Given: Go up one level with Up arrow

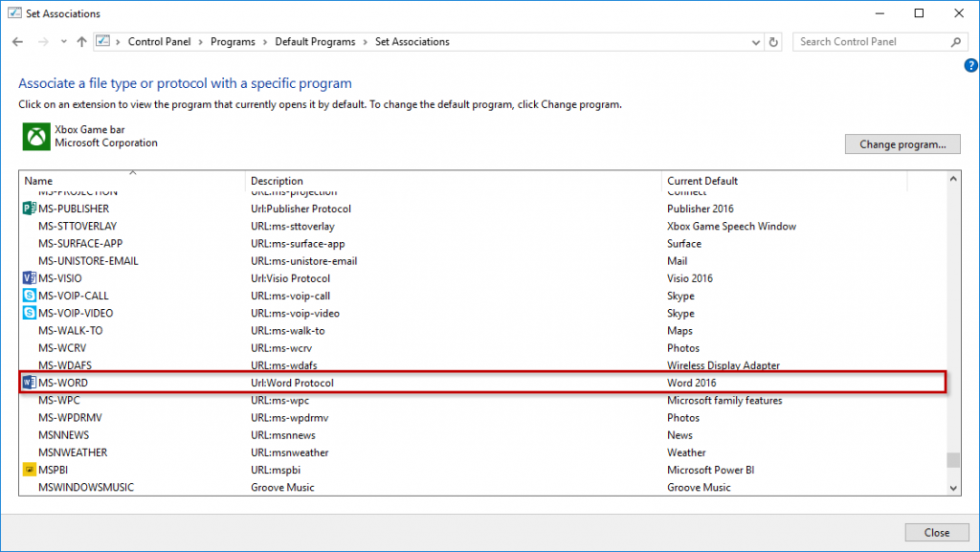Looking at the screenshot, I should (x=81, y=42).
